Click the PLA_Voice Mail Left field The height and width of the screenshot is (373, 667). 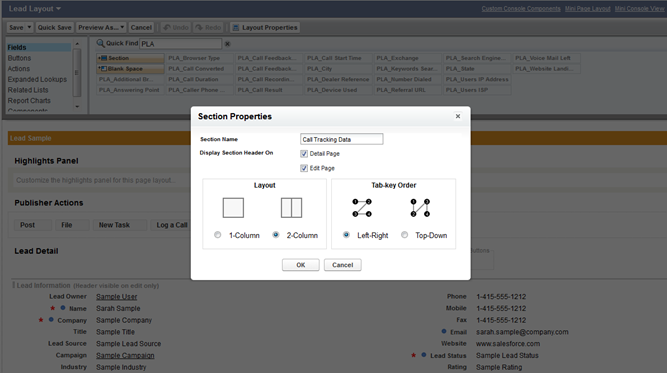coord(547,58)
